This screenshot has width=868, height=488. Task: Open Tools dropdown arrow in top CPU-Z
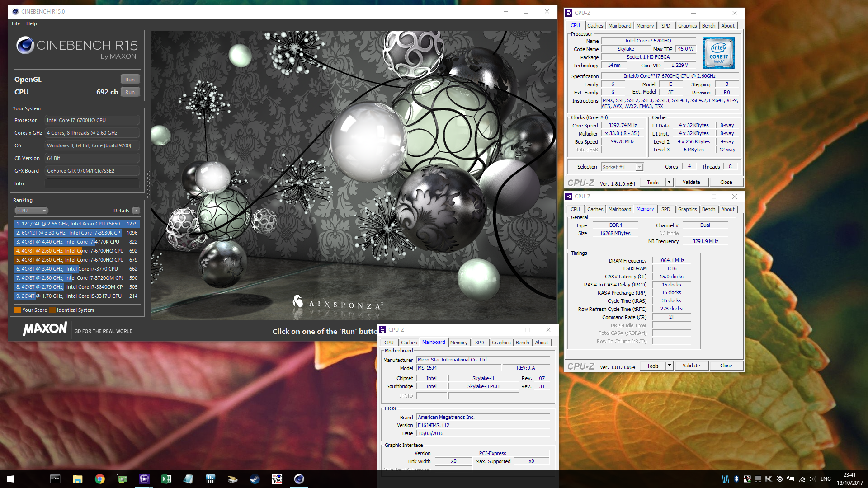coord(669,182)
